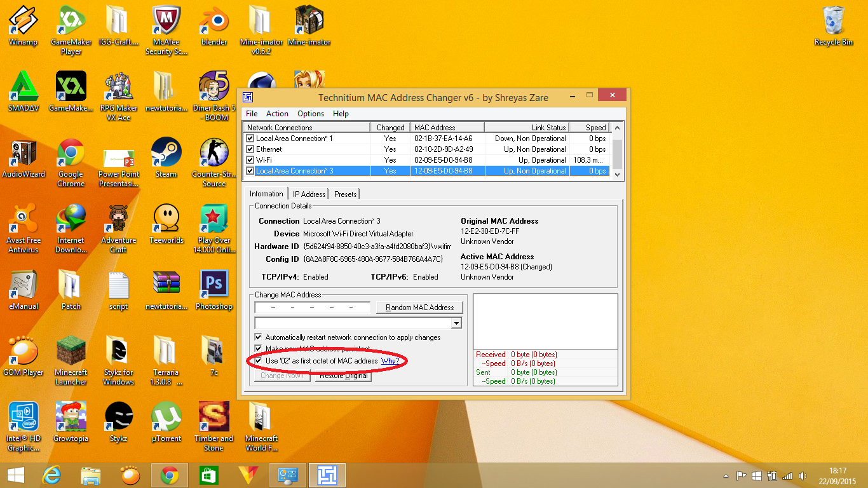Launch the Teeworlds desktop shortcut
This screenshot has height=488, width=868.
click(166, 224)
